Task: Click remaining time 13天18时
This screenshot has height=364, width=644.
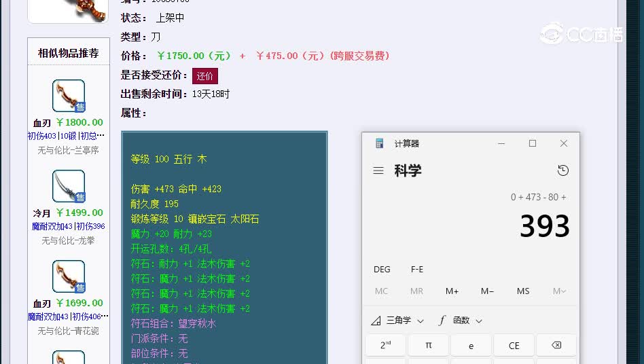Action: (211, 94)
